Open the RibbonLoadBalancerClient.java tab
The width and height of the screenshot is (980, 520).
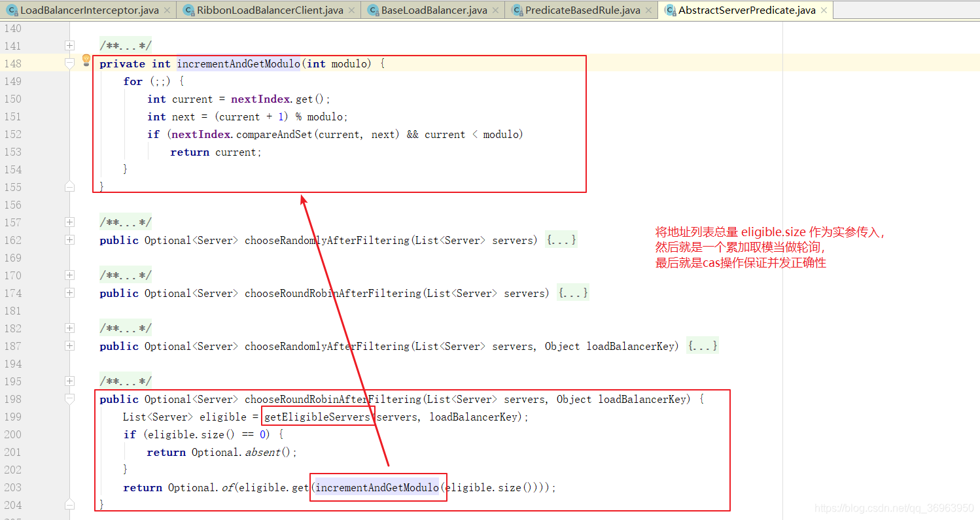coord(268,10)
